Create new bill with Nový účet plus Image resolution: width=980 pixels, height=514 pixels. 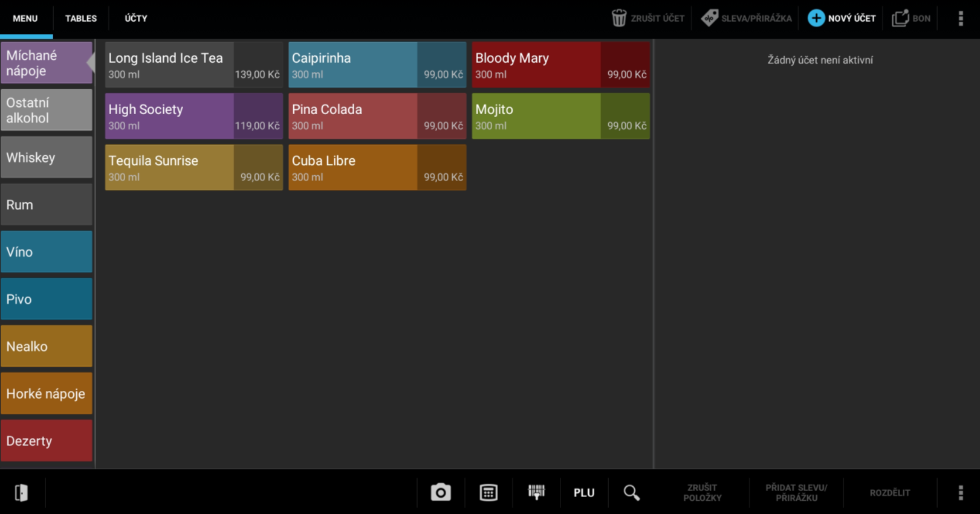pyautogui.click(x=816, y=18)
